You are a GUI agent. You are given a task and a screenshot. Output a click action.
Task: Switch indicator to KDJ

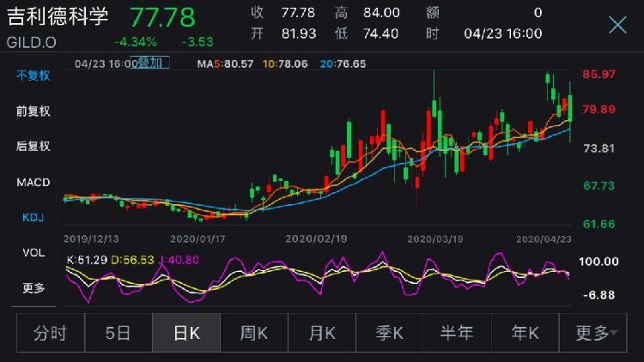(x=33, y=217)
